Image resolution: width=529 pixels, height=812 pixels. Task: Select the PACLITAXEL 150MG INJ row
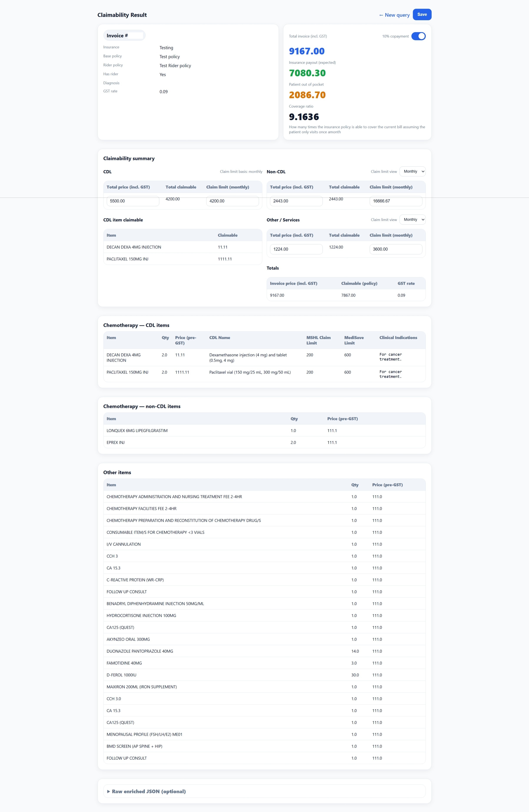click(128, 259)
